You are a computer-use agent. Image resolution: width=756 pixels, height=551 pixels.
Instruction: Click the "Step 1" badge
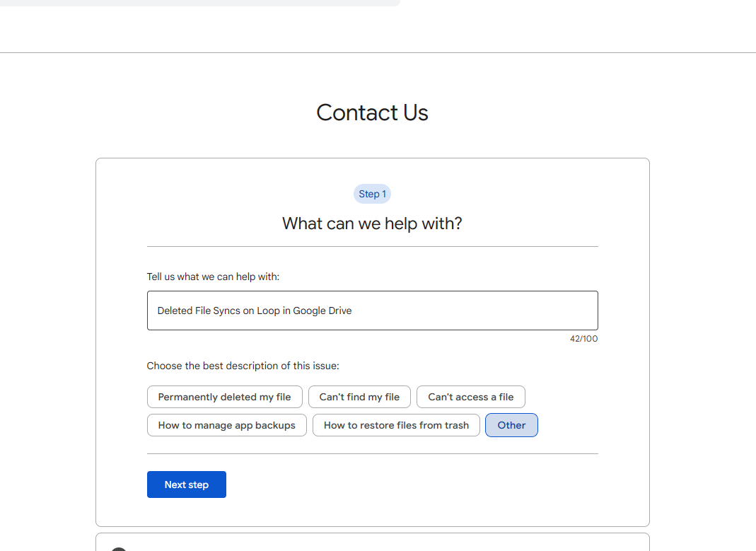tap(372, 194)
